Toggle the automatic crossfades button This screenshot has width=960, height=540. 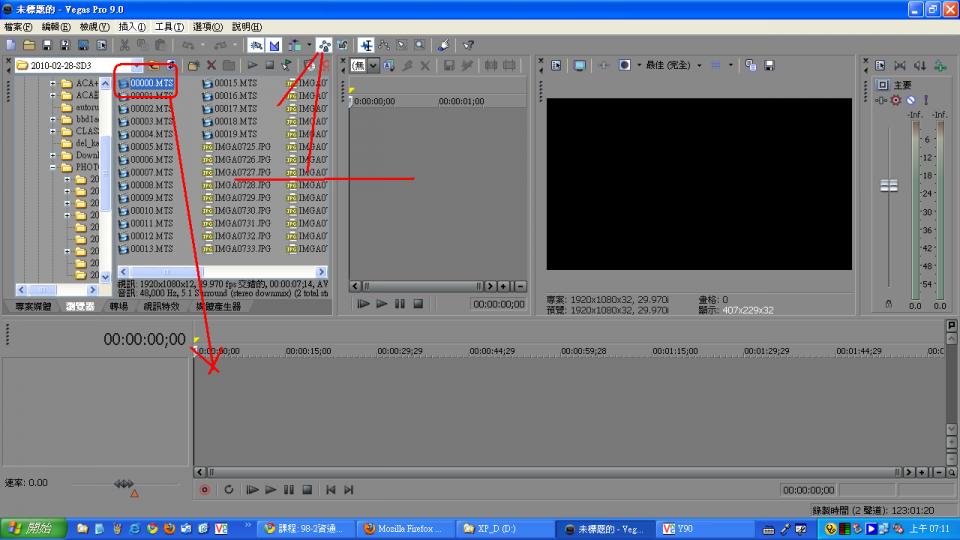tap(273, 45)
